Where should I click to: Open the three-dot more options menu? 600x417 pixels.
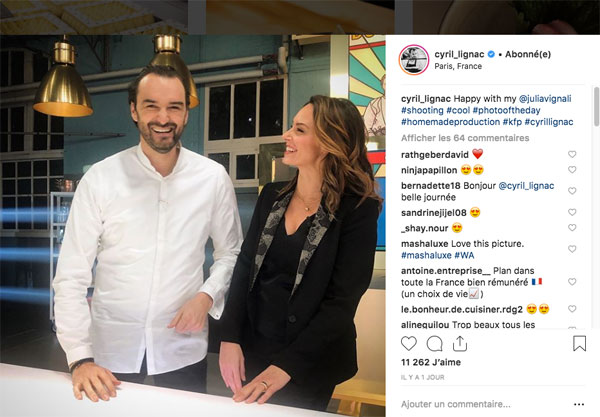pyautogui.click(x=579, y=404)
